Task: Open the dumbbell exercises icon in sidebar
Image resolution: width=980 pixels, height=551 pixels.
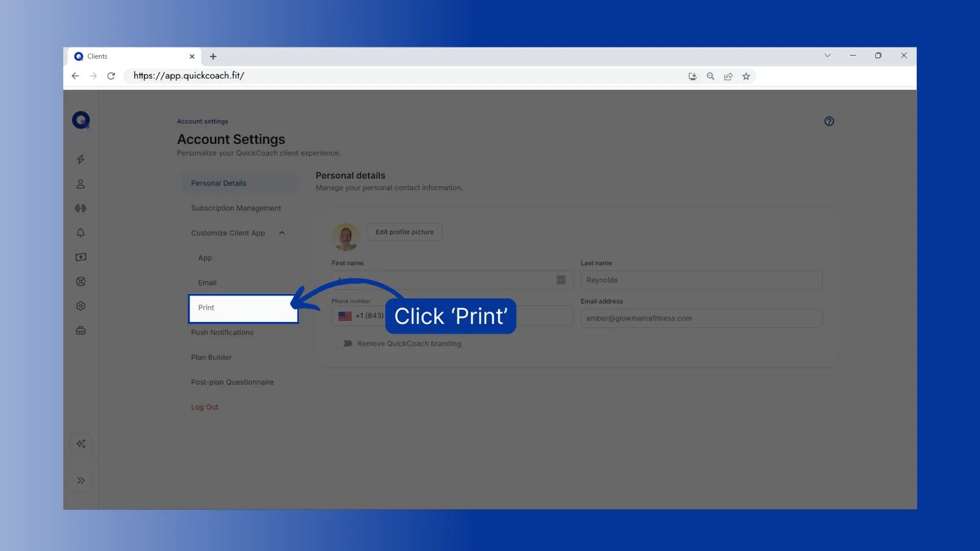Action: pyautogui.click(x=81, y=208)
